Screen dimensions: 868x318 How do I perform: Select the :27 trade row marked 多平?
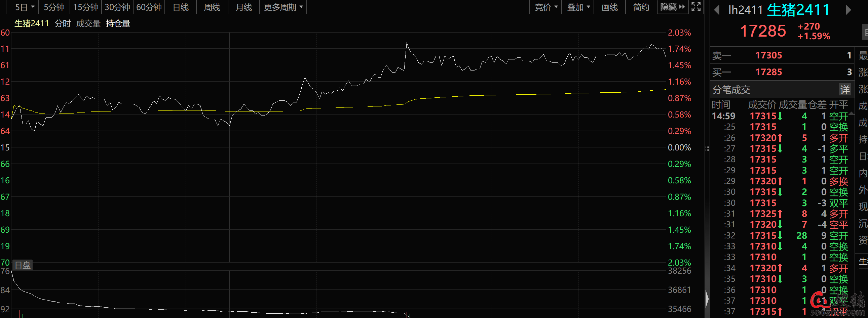point(780,149)
